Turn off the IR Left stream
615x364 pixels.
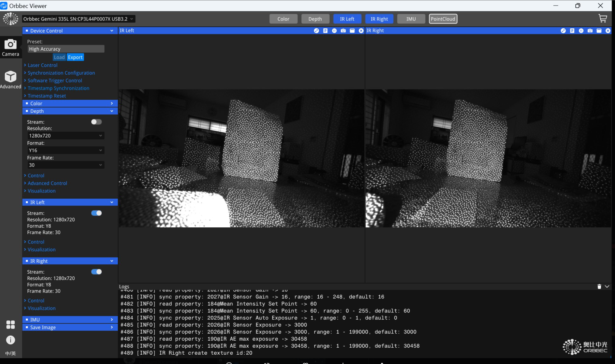[x=96, y=213]
